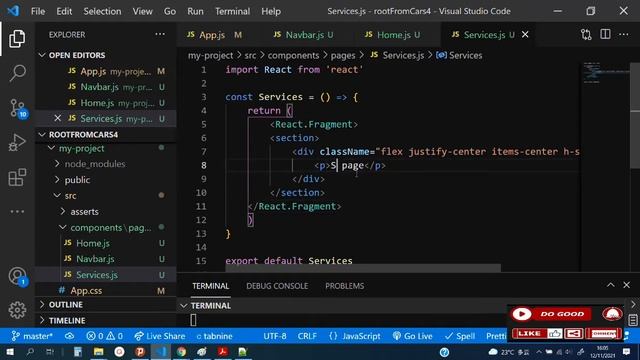Open the Accounts menu icon
Viewport: 640px width, 360px height.
pos(18,276)
